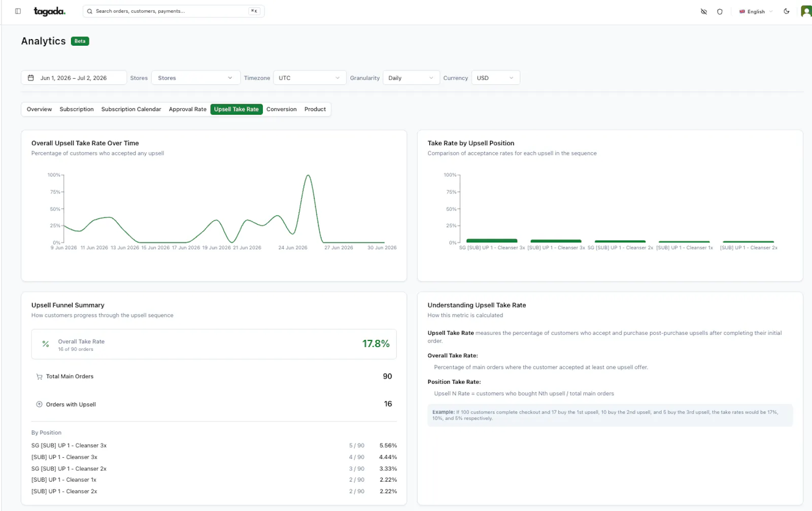Click the Jun 1 – Jul 2, 2026 date range
Image resolution: width=812 pixels, height=511 pixels.
point(74,78)
